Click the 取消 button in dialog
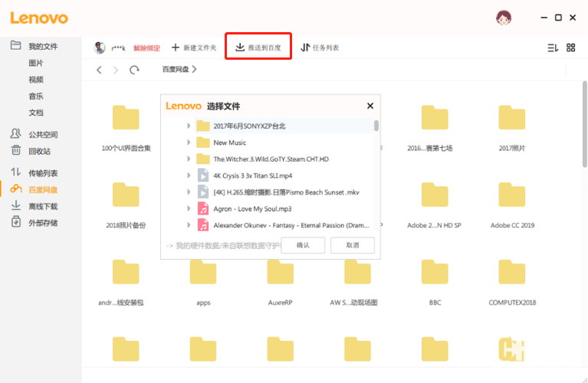The image size is (588, 383). pos(352,245)
